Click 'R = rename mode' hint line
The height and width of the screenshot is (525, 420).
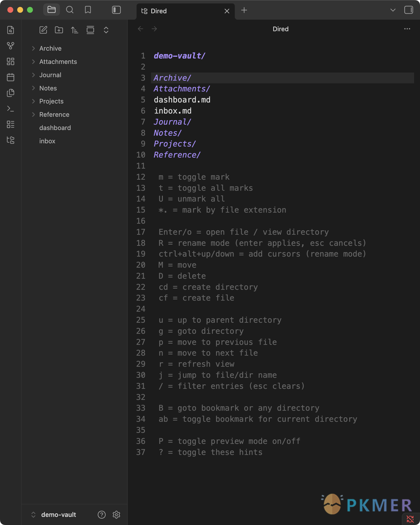pos(262,243)
